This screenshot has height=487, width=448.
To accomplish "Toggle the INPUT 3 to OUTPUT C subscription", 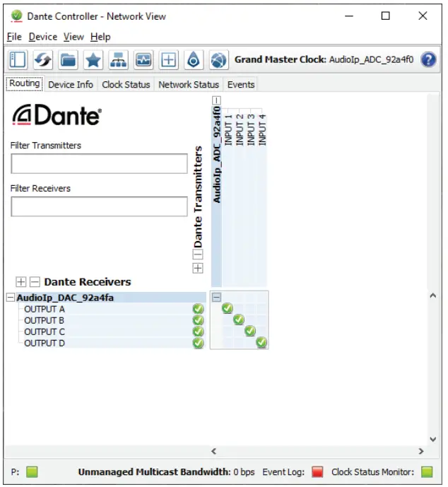I will pyautogui.click(x=250, y=331).
